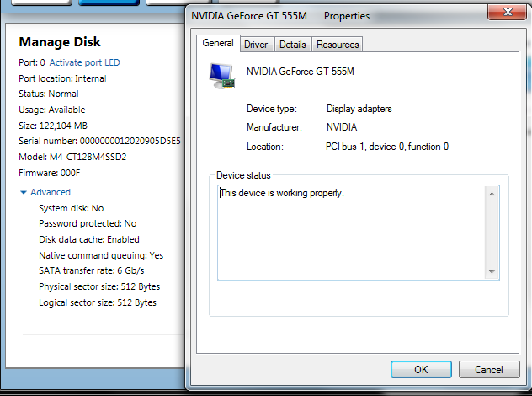Click the OK button
The height and width of the screenshot is (396, 532).
point(421,370)
